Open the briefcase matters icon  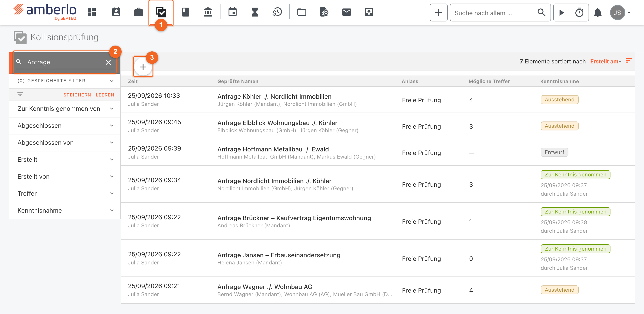(x=138, y=12)
